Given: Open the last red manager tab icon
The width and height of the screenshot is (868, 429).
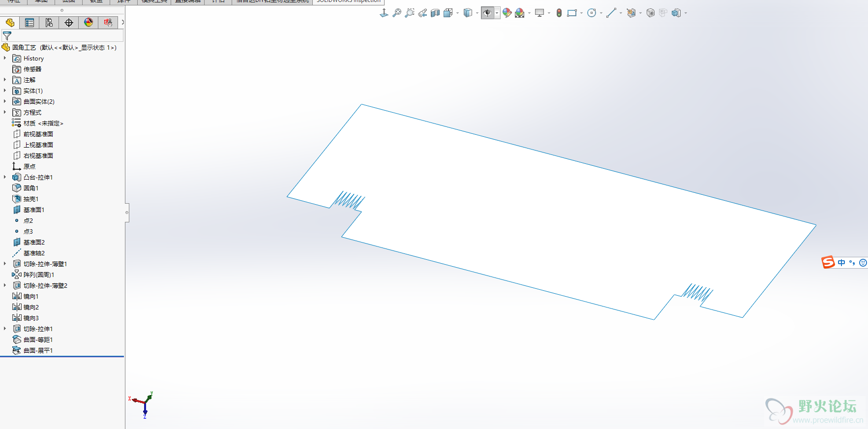Looking at the screenshot, I should [x=108, y=23].
